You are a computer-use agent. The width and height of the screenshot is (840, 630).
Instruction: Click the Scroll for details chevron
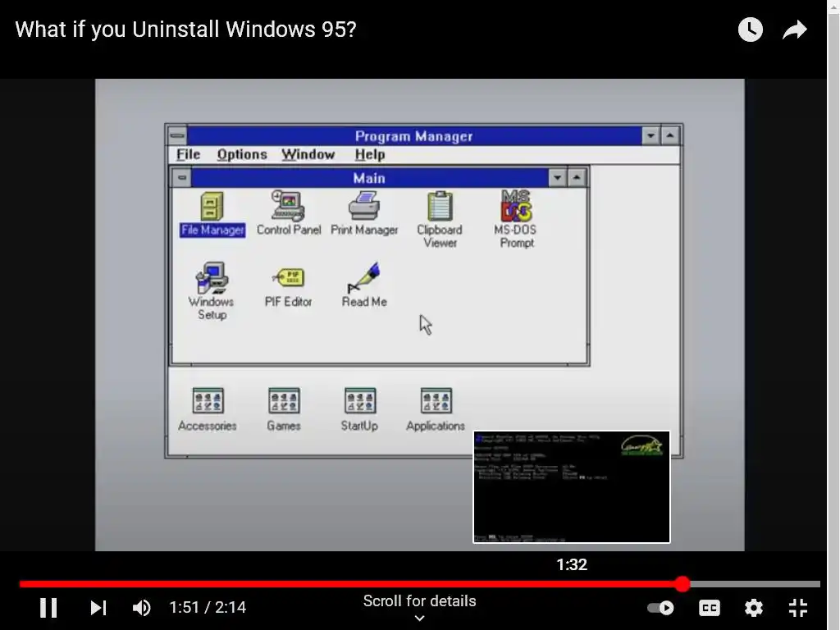pyautogui.click(x=419, y=618)
